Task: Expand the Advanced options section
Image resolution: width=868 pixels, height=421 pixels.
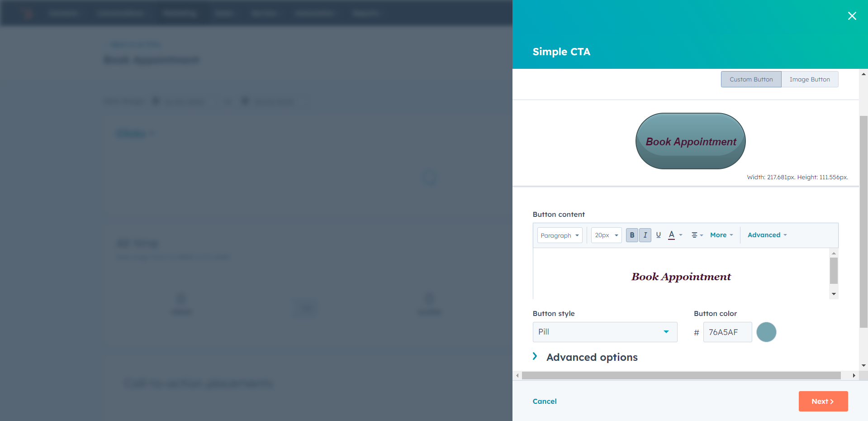Action: click(x=592, y=357)
